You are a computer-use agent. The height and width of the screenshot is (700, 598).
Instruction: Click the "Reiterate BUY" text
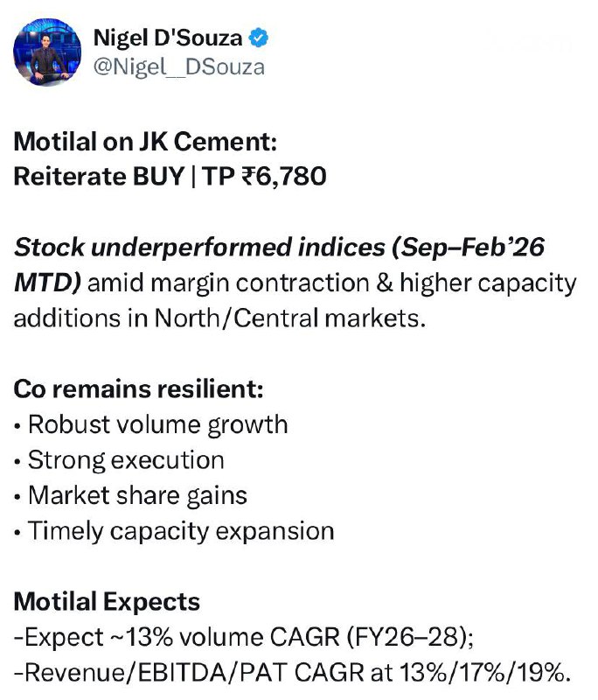96,177
